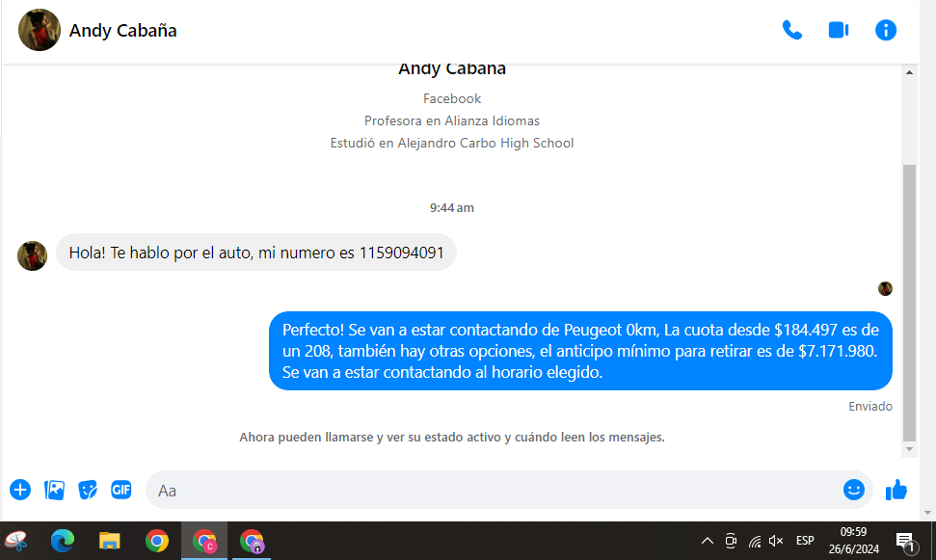Click the avatar beside the Hola message

click(32, 256)
